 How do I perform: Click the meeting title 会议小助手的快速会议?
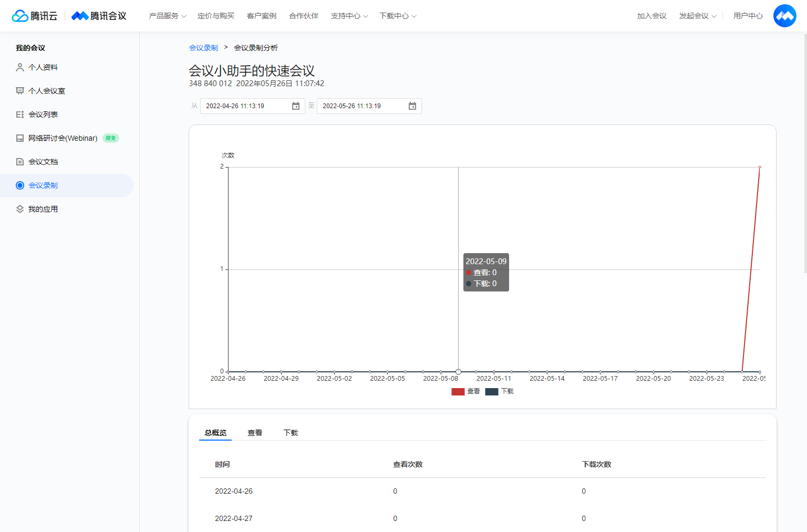(x=252, y=71)
